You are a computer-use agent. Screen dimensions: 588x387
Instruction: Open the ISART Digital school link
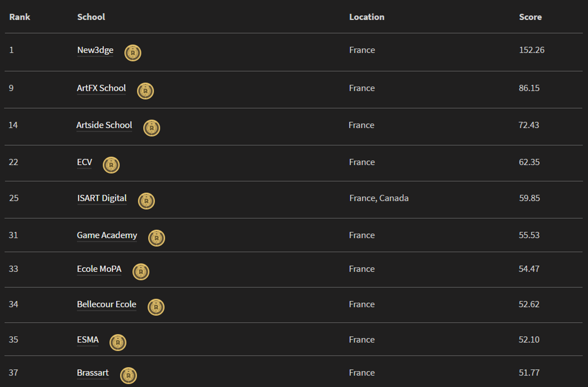tap(102, 198)
